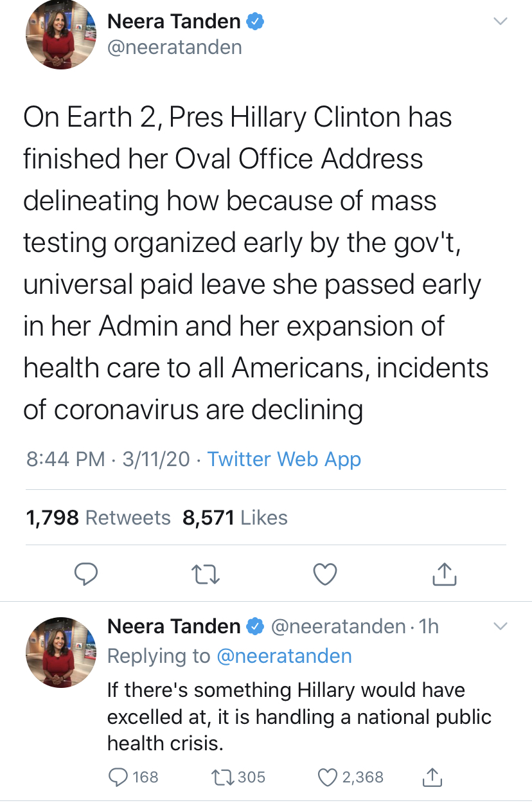Open the @neeratanden handle under the main name
Image resolution: width=532 pixels, height=803 pixels.
[174, 48]
